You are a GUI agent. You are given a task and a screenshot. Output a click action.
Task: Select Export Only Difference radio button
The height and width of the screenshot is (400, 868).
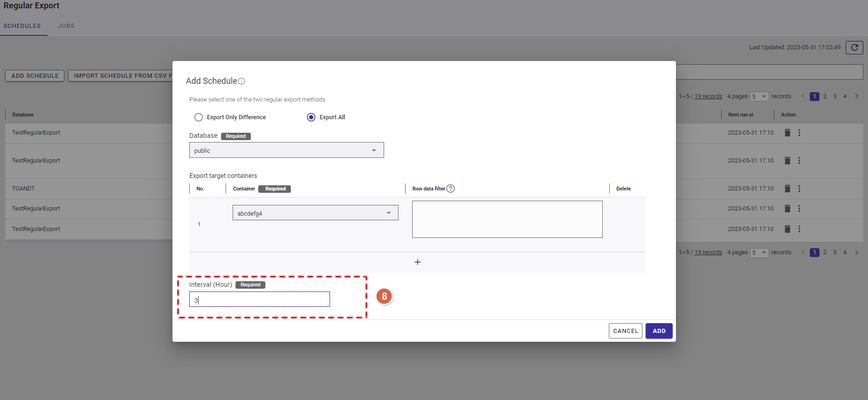click(199, 117)
